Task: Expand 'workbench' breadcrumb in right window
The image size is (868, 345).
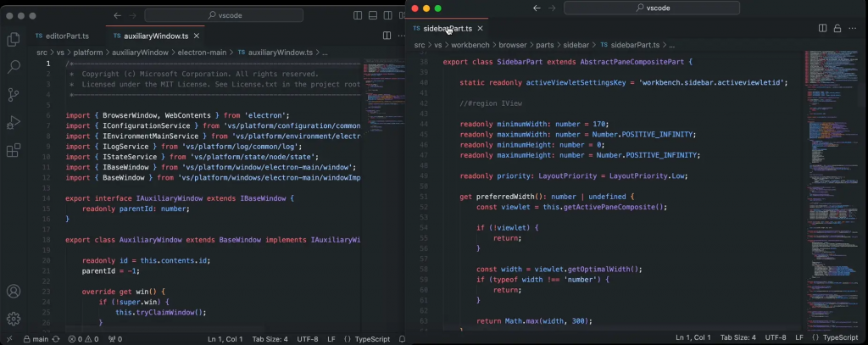Action: point(470,45)
